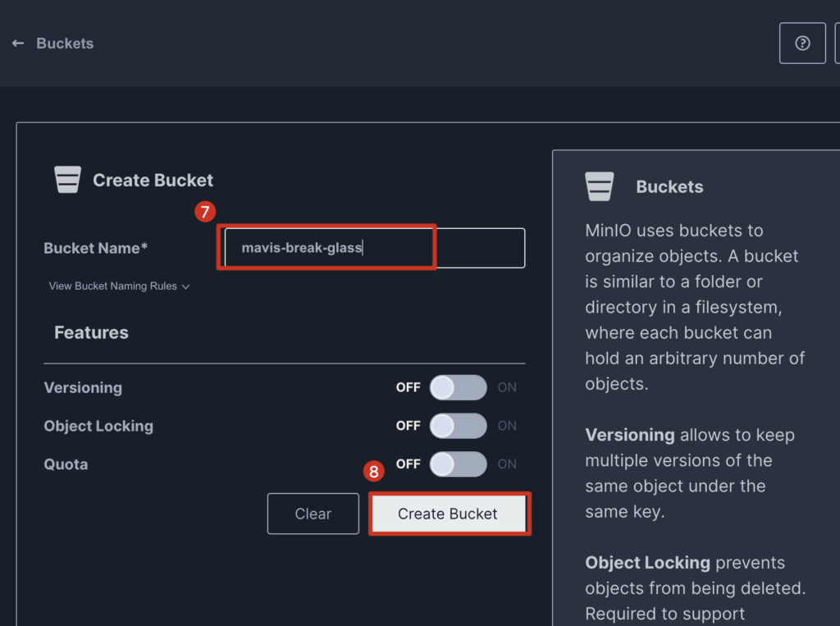Open View Bucket Naming Rules text

(x=112, y=286)
